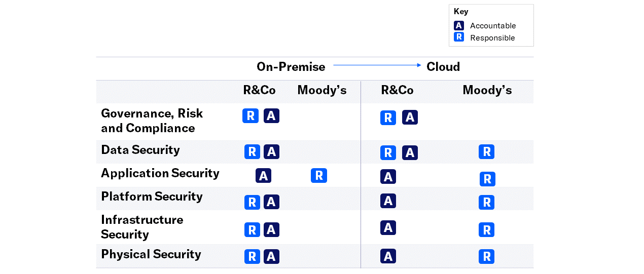Click On-Premise Moody's R icon for Application Security
Screen dimensions: 644x274
coord(318,175)
